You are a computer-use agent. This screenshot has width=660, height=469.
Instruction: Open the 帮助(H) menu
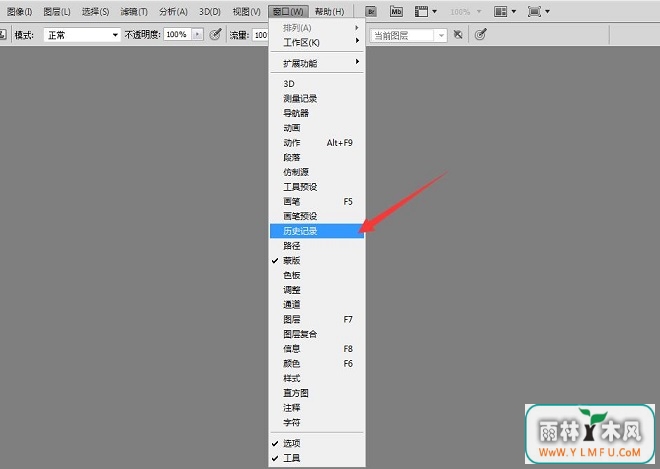click(x=330, y=12)
